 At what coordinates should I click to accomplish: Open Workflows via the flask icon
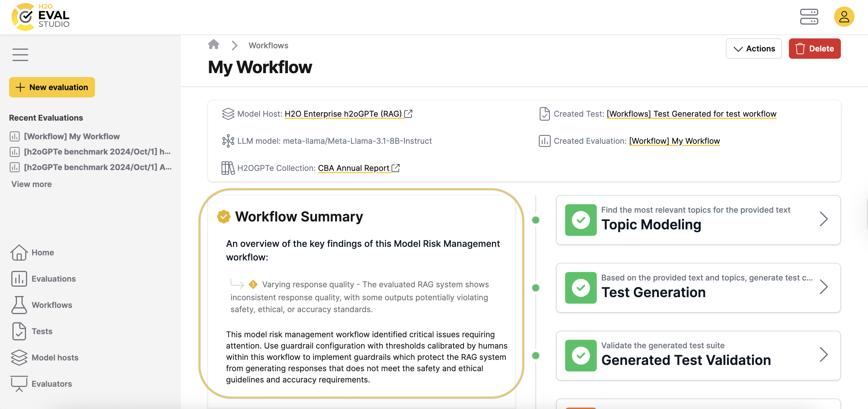19,305
